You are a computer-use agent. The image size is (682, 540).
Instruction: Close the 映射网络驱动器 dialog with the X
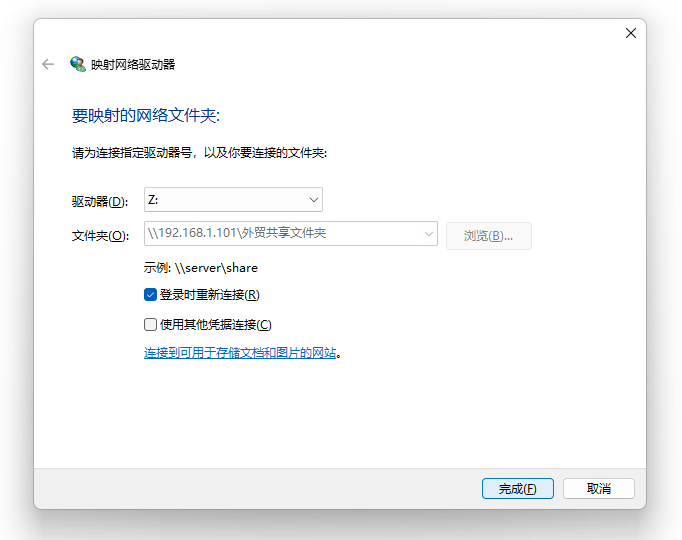click(x=630, y=33)
